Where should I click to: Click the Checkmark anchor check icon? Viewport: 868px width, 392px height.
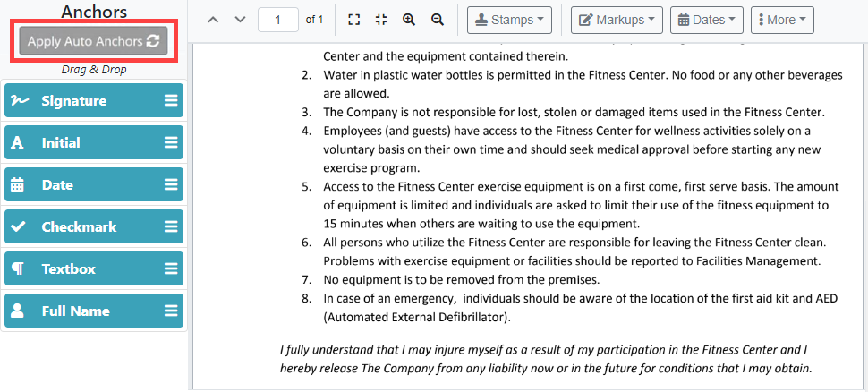tap(18, 227)
